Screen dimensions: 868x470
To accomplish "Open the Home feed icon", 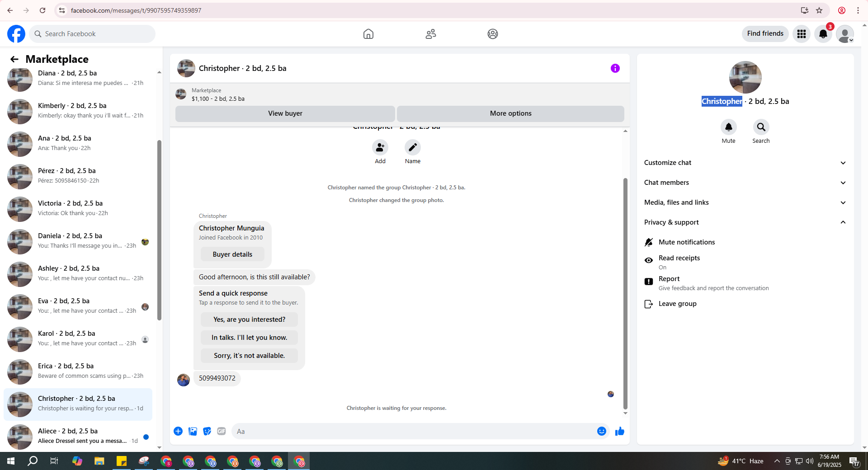I will click(x=368, y=34).
